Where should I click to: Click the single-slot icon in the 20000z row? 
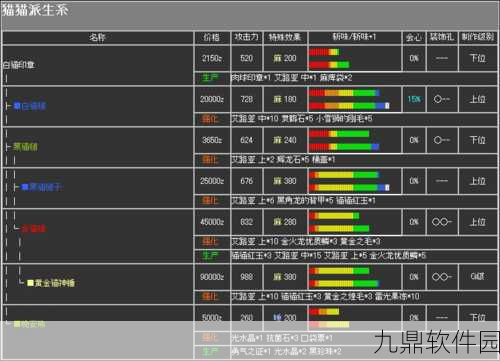click(x=442, y=99)
